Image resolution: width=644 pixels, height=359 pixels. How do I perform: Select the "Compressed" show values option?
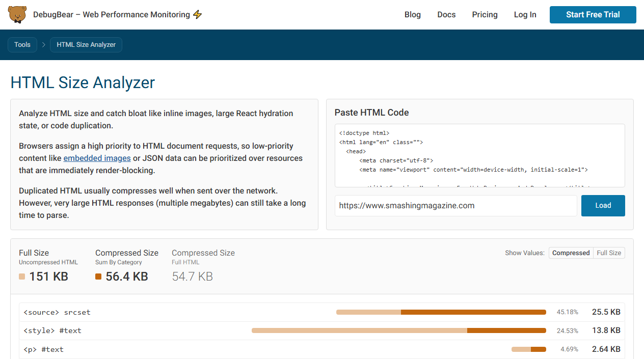(x=571, y=253)
